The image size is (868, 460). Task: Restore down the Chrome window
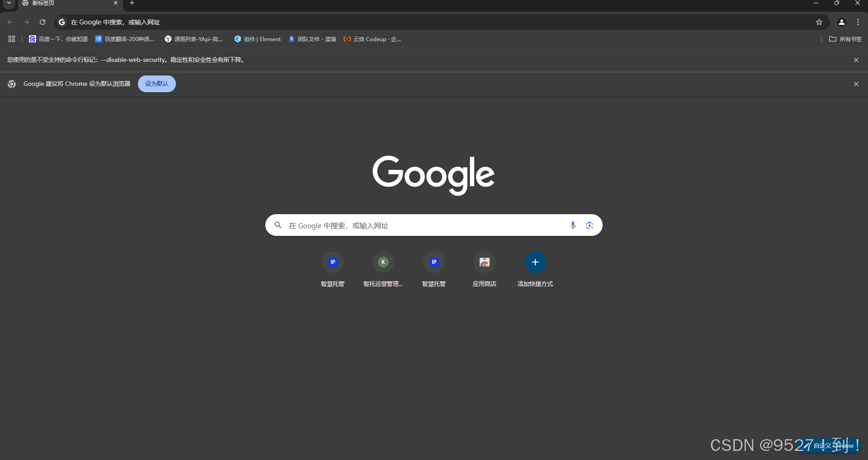click(x=837, y=3)
